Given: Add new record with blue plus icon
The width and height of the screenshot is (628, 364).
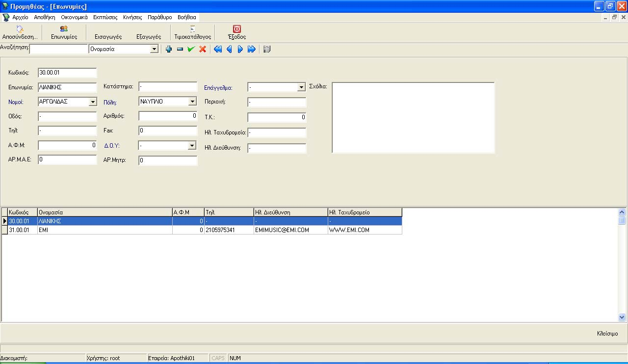Looking at the screenshot, I should click(x=169, y=49).
